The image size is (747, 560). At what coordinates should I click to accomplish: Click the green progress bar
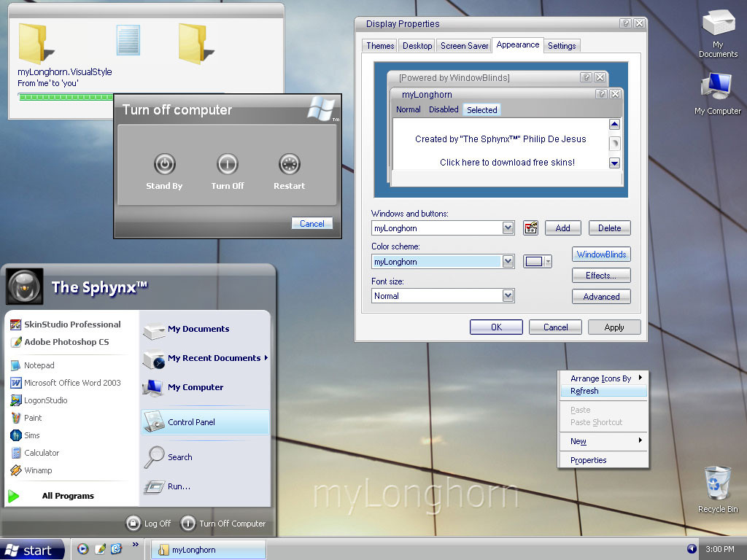click(x=66, y=97)
